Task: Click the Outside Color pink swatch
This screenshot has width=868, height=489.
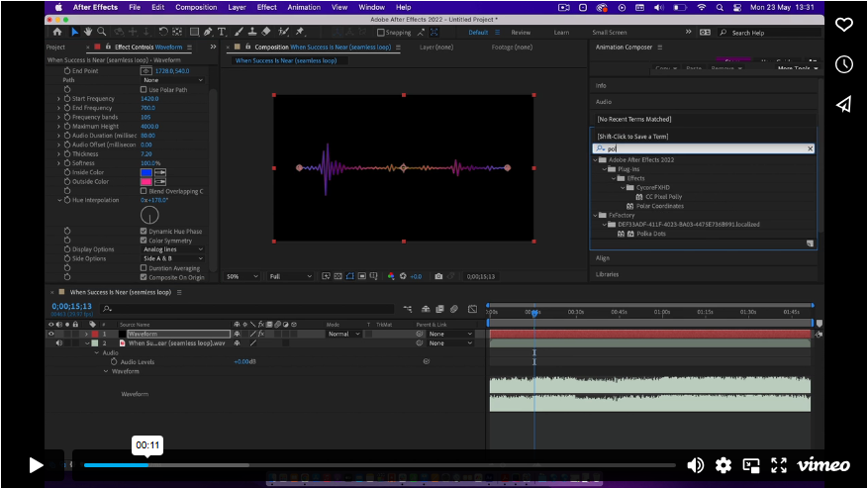Action: tap(146, 182)
